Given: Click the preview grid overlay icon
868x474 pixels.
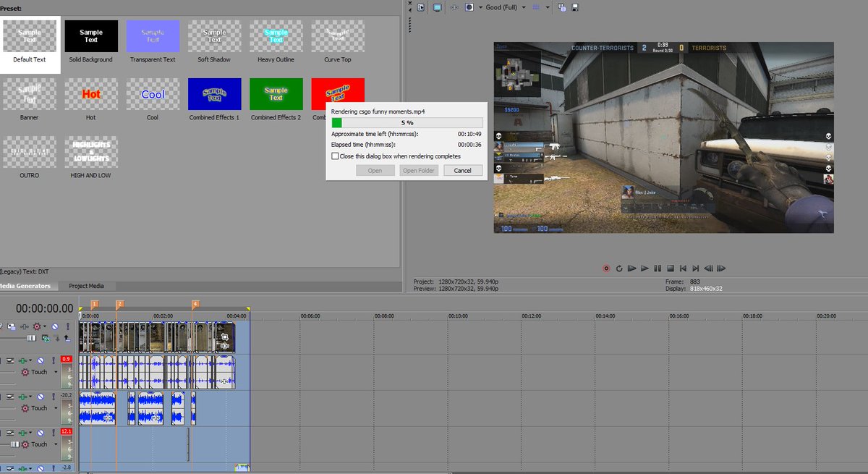Looking at the screenshot, I should 535,7.
